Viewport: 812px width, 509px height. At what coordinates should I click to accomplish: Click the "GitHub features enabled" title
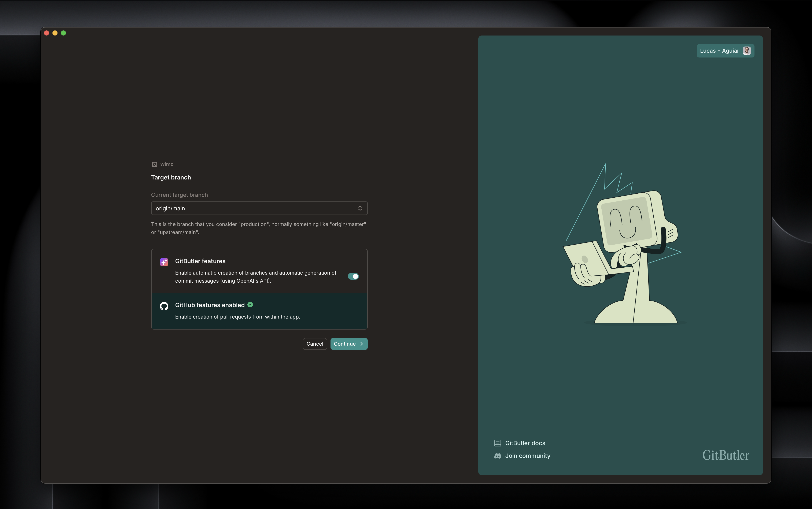[210, 305]
